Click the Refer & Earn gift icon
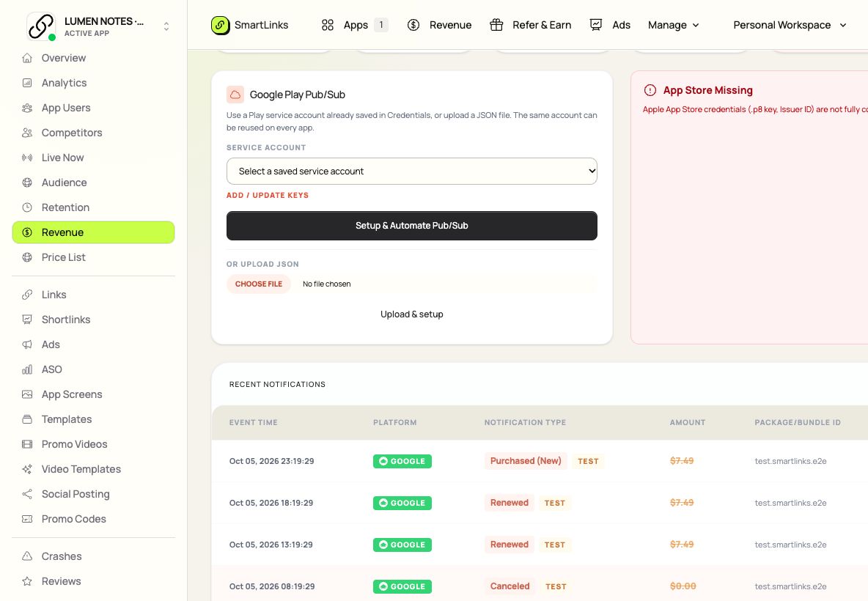 click(x=496, y=26)
